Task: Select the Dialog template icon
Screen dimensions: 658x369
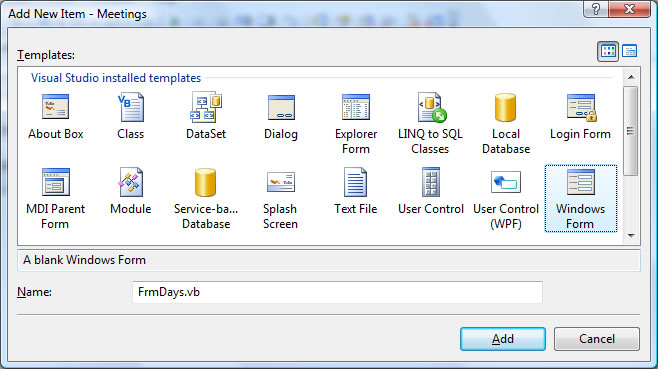Action: coord(281,107)
